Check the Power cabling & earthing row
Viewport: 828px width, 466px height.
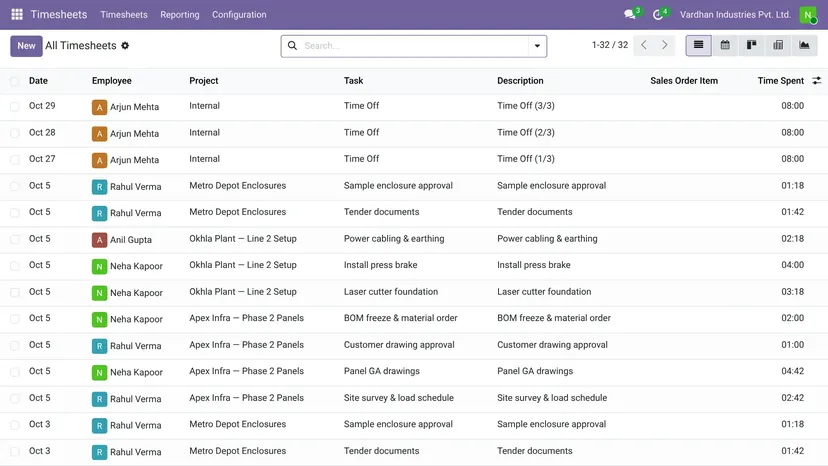(15, 239)
